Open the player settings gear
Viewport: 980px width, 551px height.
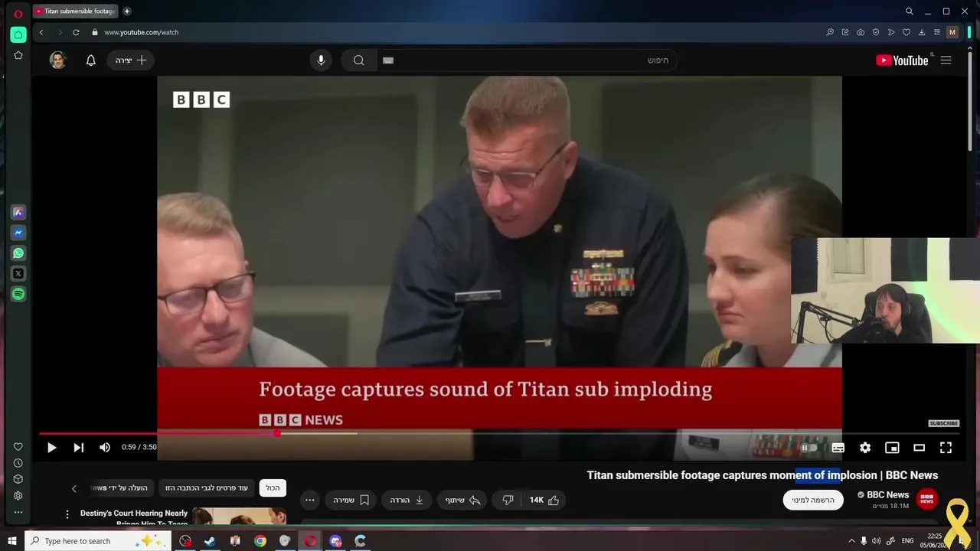[865, 448]
